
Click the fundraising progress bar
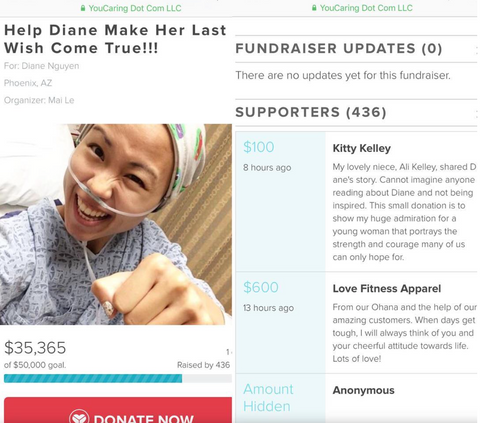118,378
